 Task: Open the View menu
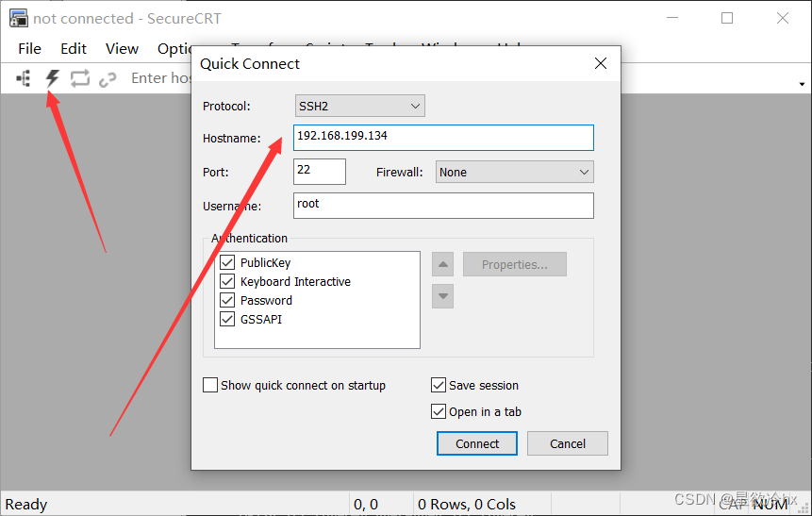[122, 49]
